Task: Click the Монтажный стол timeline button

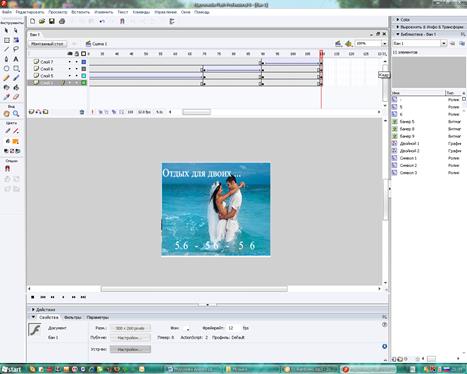Action: [x=47, y=44]
